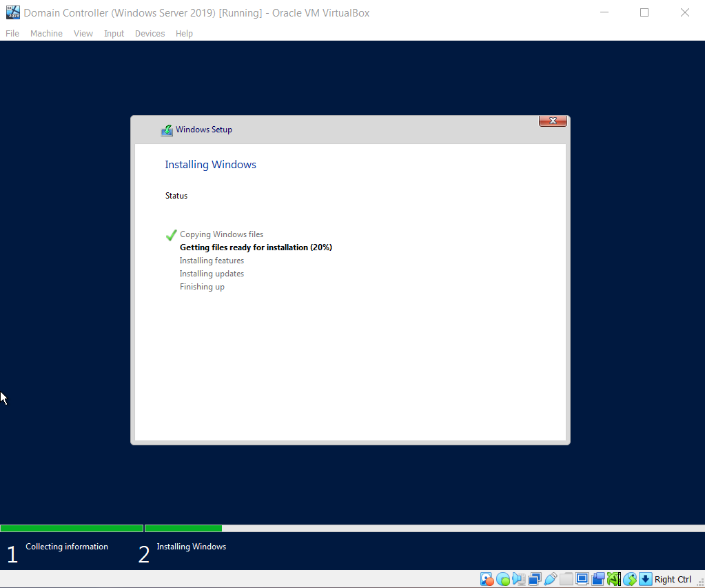705x588 pixels.
Task: Open the Devices menu
Action: coord(150,33)
